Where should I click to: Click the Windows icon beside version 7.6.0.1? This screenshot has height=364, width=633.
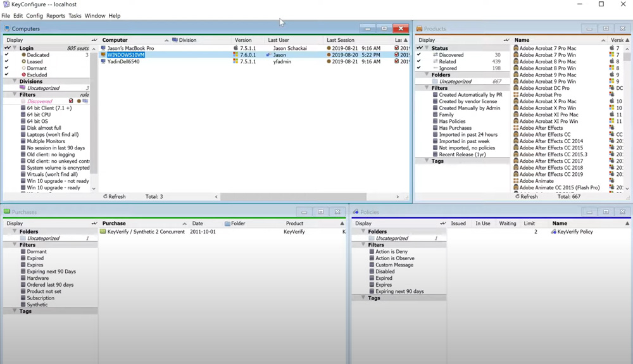(235, 55)
